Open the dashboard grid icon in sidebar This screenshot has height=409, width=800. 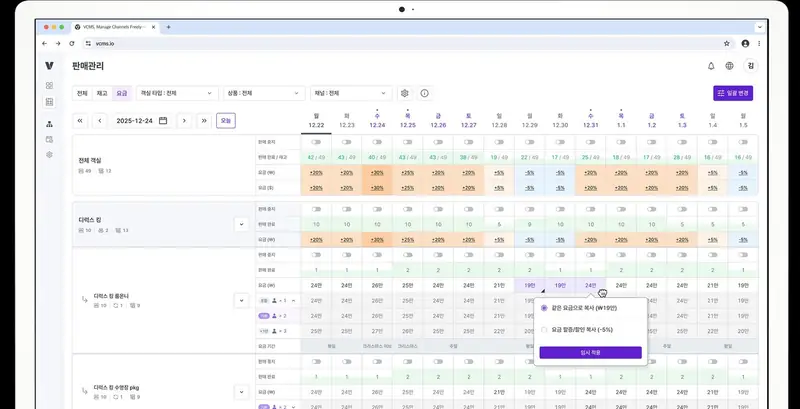coord(49,86)
